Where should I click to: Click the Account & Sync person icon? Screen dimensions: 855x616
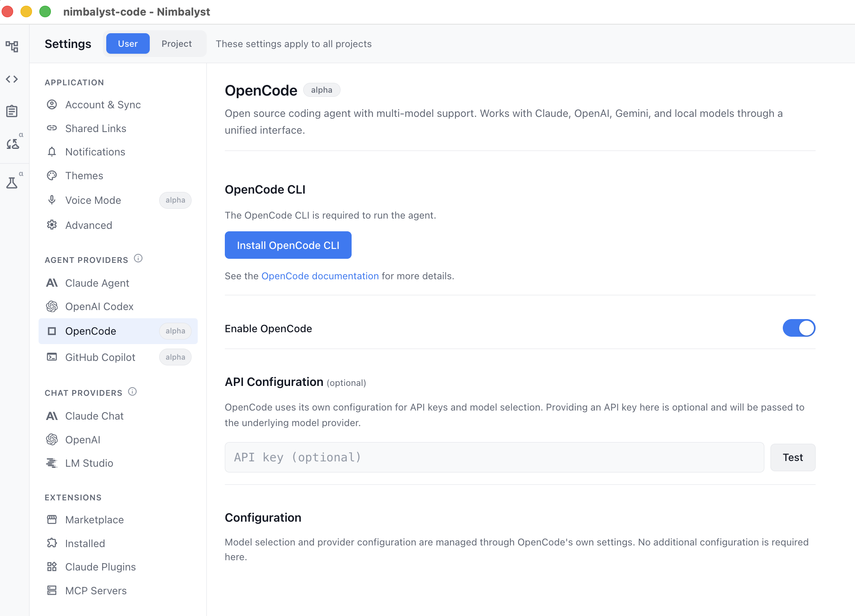[52, 105]
